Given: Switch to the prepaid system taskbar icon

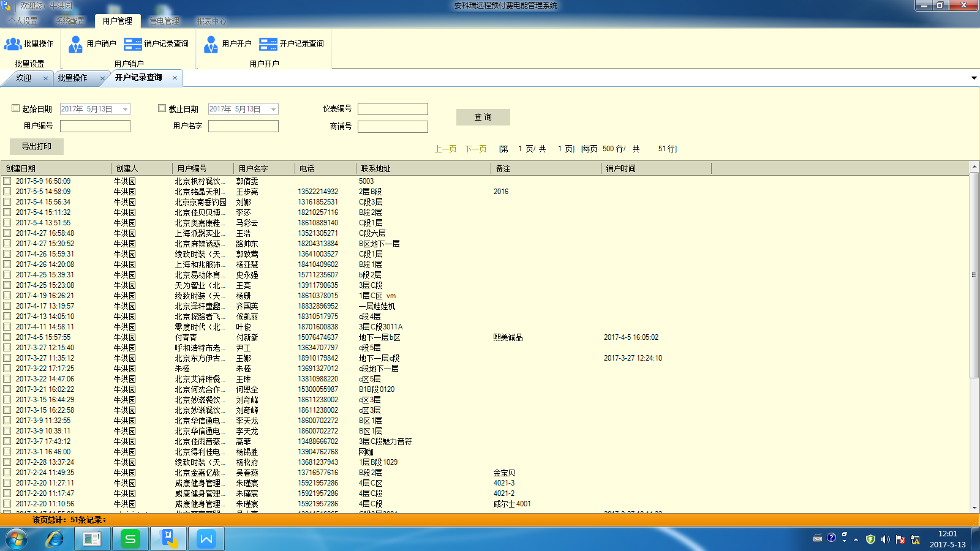Looking at the screenshot, I should 168,539.
